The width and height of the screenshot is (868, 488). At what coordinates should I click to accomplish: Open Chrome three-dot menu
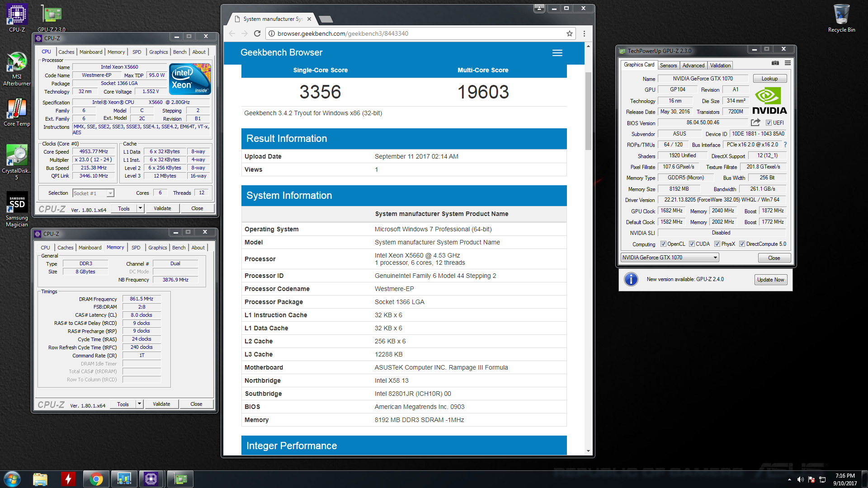click(x=584, y=33)
